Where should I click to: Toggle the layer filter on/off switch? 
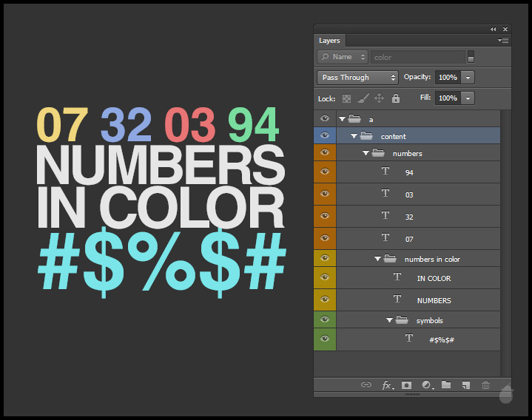(x=471, y=58)
